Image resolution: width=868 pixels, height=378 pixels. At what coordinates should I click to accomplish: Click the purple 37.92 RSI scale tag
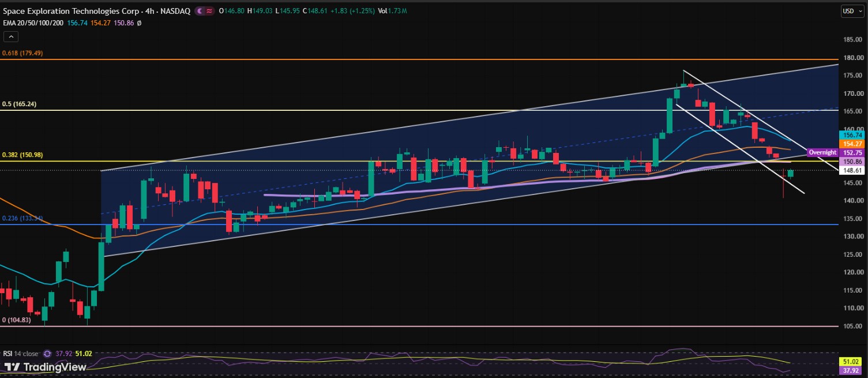pyautogui.click(x=850, y=369)
